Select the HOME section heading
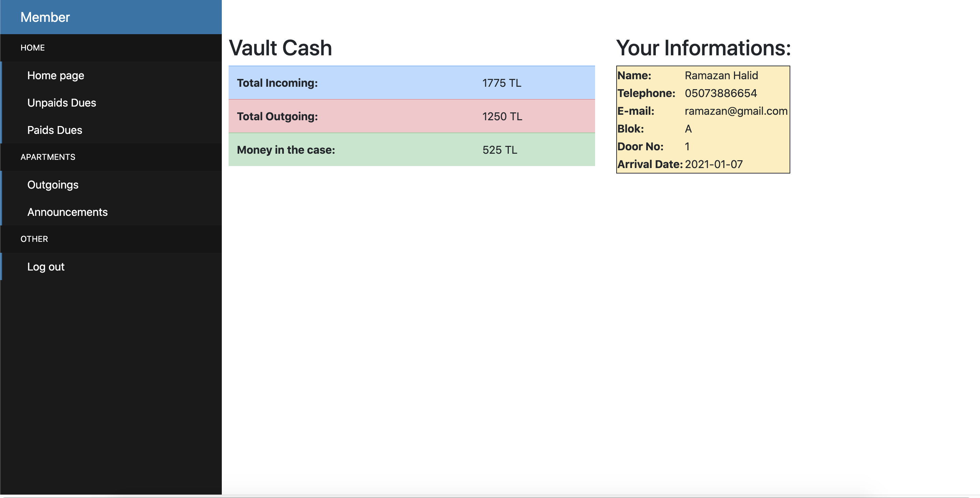980x498 pixels. click(33, 47)
